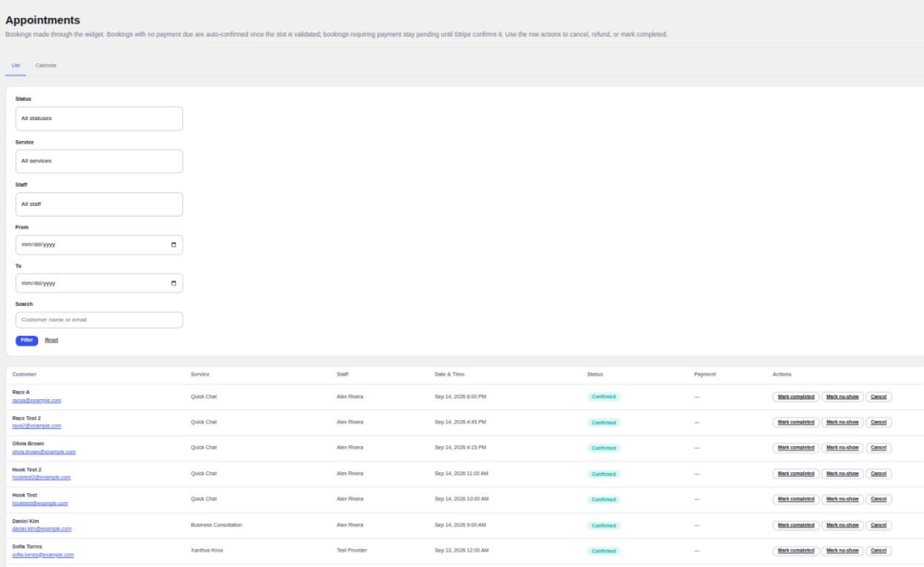Click the Service column header
This screenshot has height=567, width=924.
[x=199, y=375]
